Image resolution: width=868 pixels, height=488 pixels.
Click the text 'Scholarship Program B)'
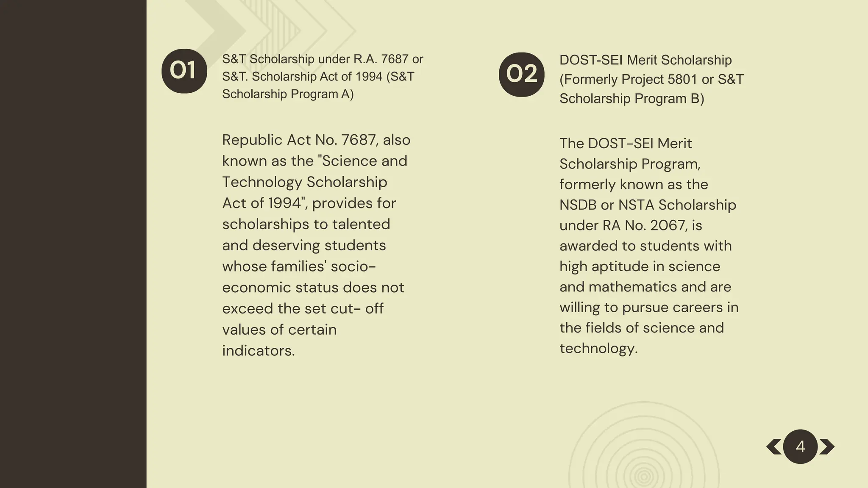[632, 99]
